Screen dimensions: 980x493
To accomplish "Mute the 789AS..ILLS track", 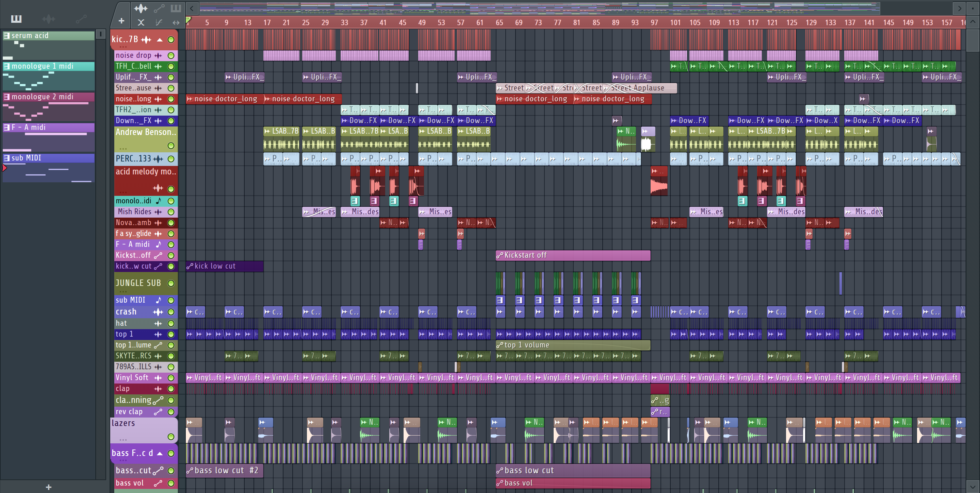I will (x=171, y=367).
